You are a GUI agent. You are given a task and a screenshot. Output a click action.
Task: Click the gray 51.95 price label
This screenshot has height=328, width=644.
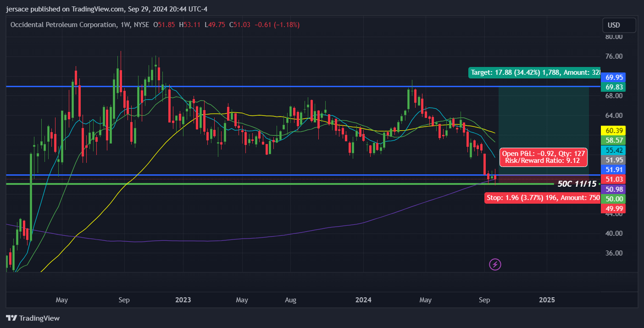(614, 160)
